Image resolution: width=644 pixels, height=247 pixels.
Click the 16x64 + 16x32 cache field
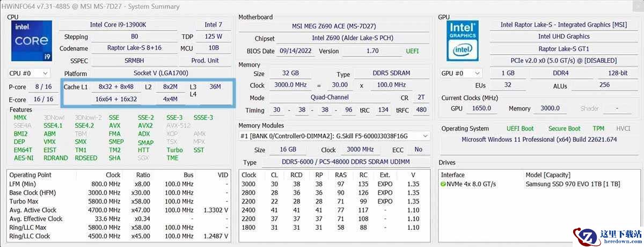(x=116, y=99)
